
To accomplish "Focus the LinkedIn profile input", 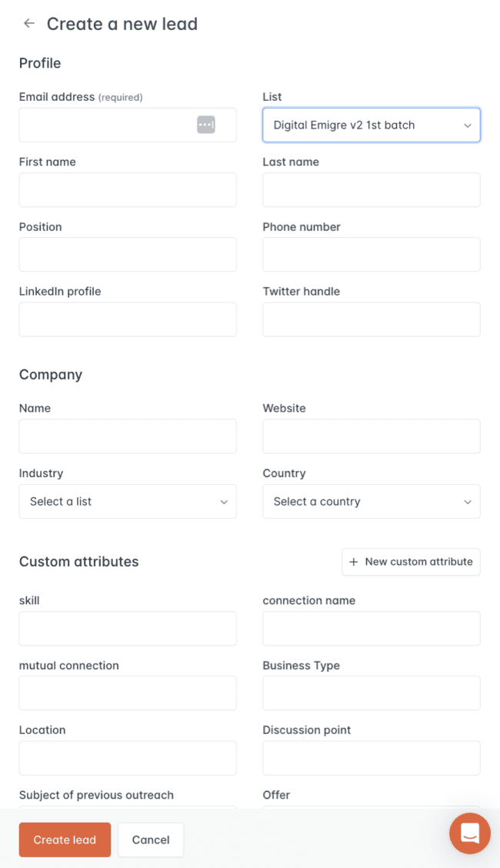I will pyautogui.click(x=127, y=319).
